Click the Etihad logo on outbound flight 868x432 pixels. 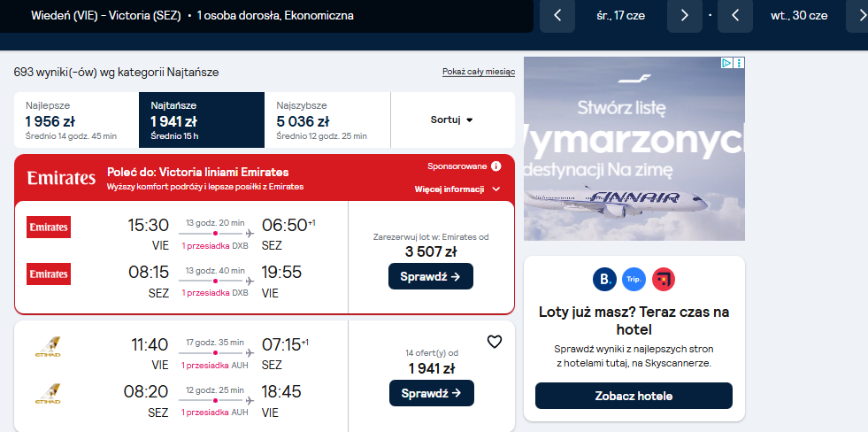click(48, 347)
